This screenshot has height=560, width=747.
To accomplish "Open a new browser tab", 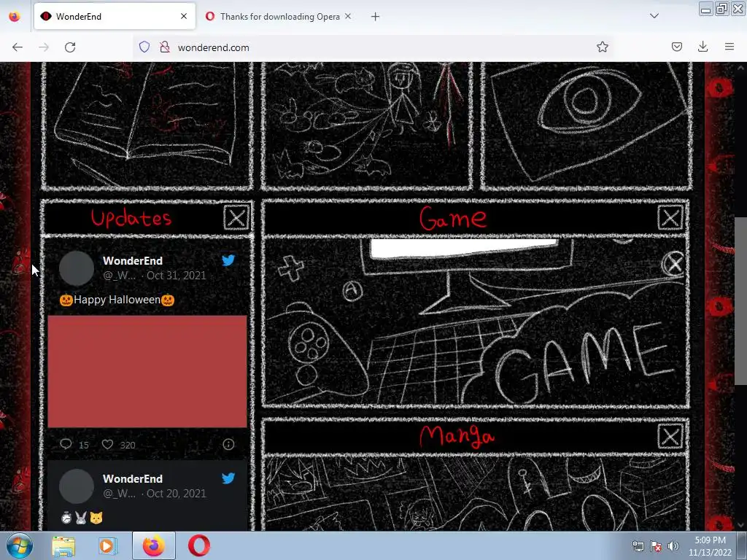I will (376, 17).
